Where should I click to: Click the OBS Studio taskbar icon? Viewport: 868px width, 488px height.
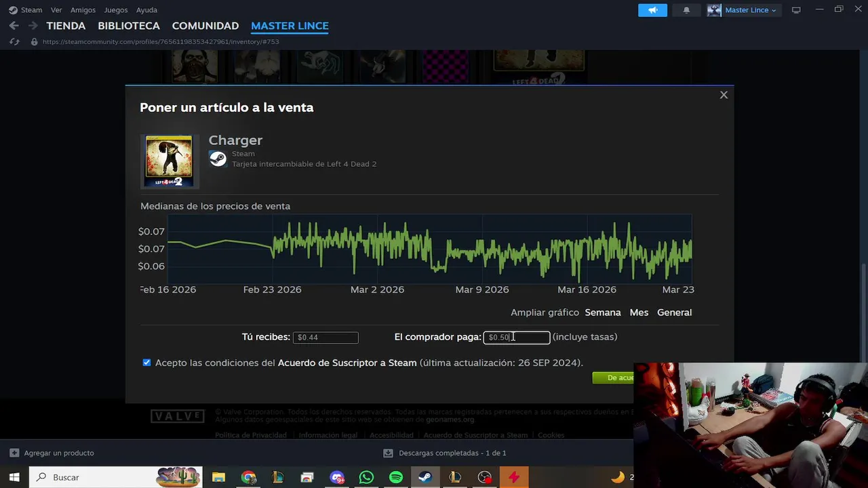pyautogui.click(x=484, y=477)
